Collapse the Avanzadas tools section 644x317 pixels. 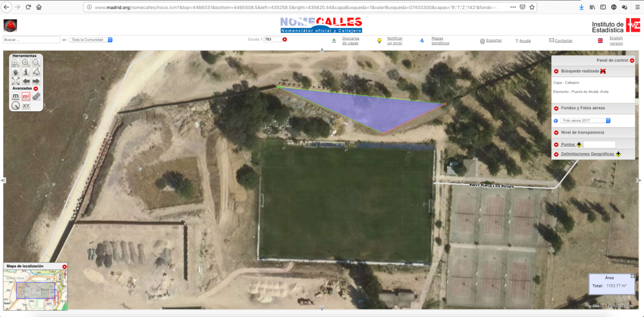(36, 89)
